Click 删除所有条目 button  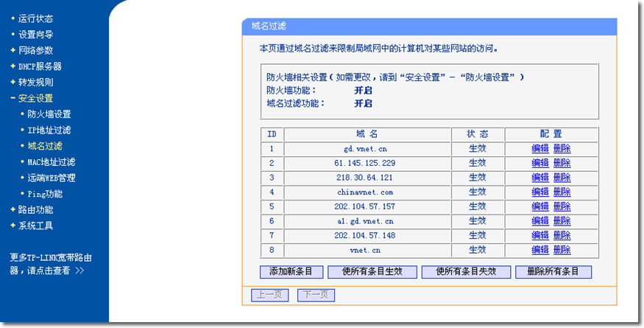553,271
